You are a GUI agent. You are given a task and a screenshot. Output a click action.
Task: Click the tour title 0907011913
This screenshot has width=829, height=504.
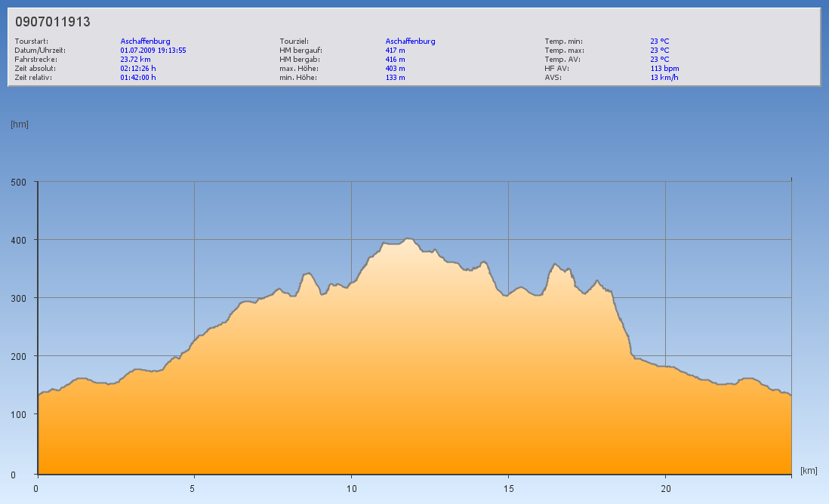pyautogui.click(x=53, y=22)
